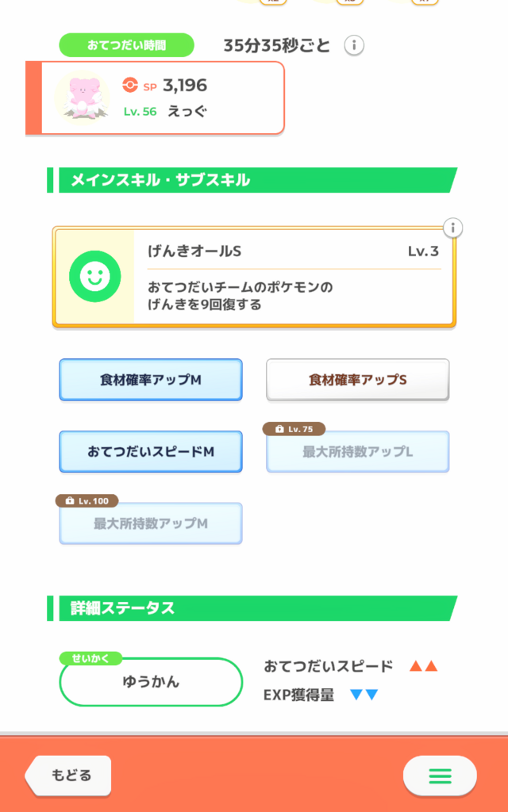Tap the ゆうかん nature box

pos(151,681)
